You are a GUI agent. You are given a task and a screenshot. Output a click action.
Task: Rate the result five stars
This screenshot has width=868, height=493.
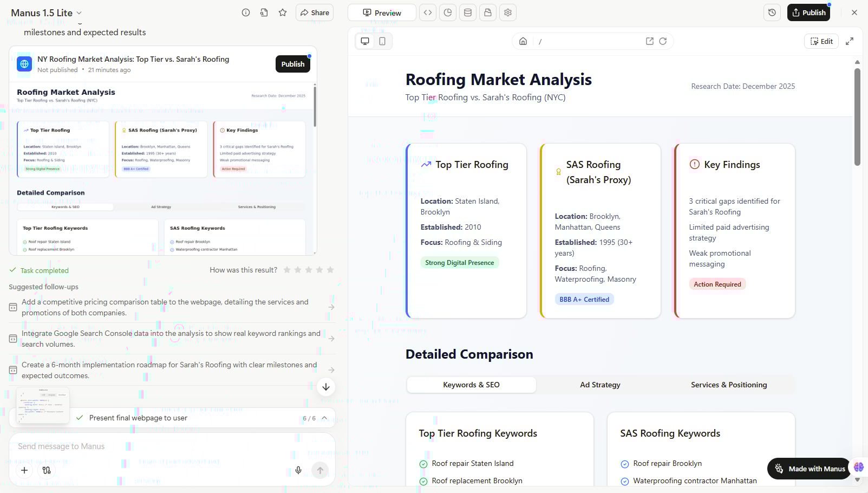pos(330,270)
